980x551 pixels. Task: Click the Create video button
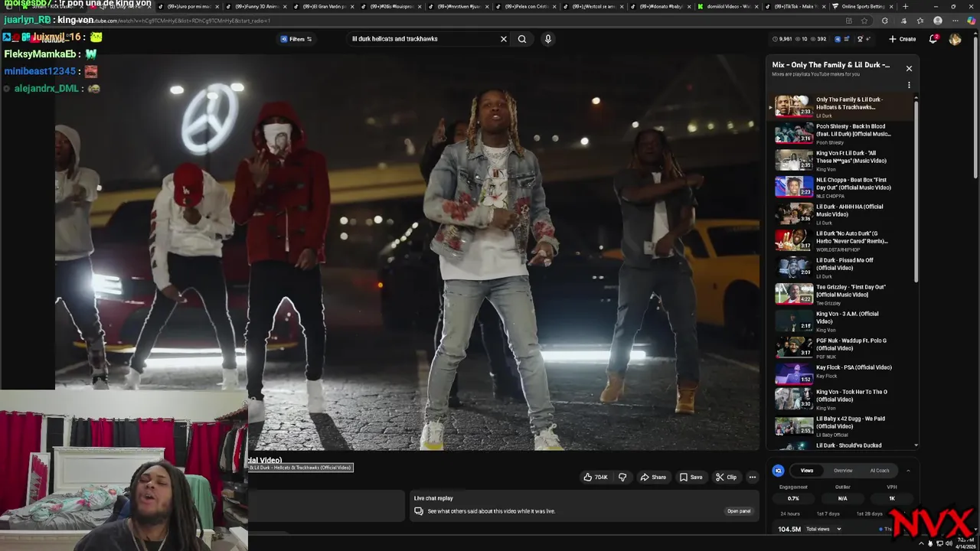902,39
